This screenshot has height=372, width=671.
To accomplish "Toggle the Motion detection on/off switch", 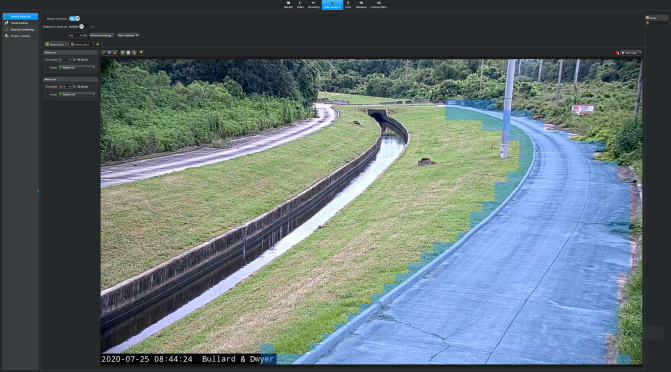I will point(74,18).
